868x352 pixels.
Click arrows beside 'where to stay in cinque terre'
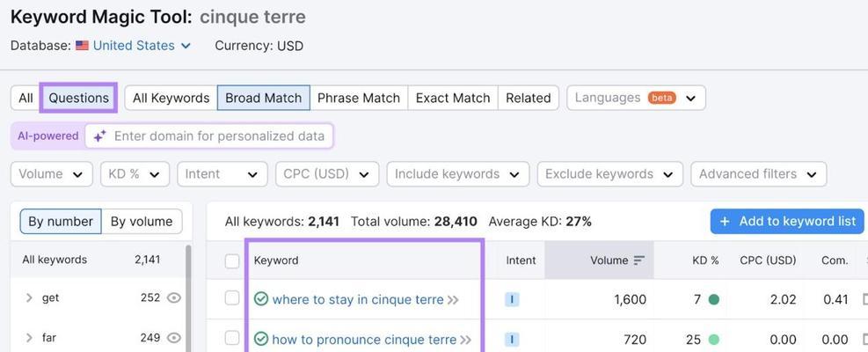(x=454, y=300)
